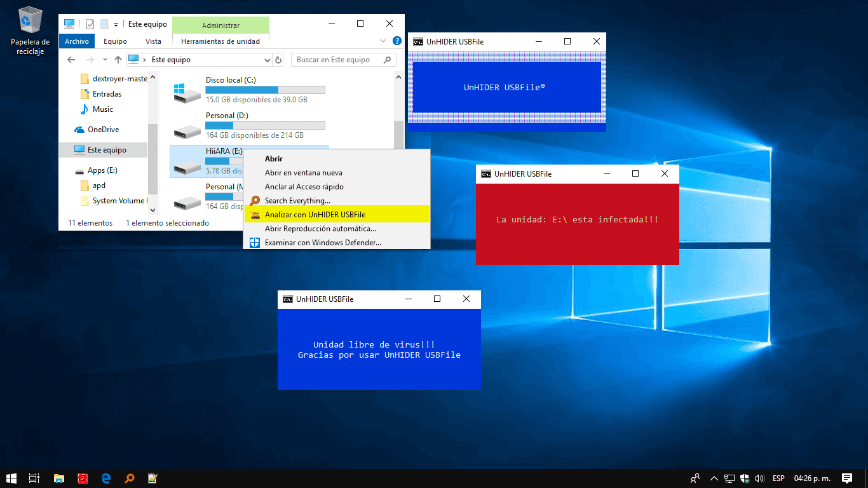The width and height of the screenshot is (868, 488).
Task: Launch Microsoft Edge from the taskbar
Action: click(106, 478)
